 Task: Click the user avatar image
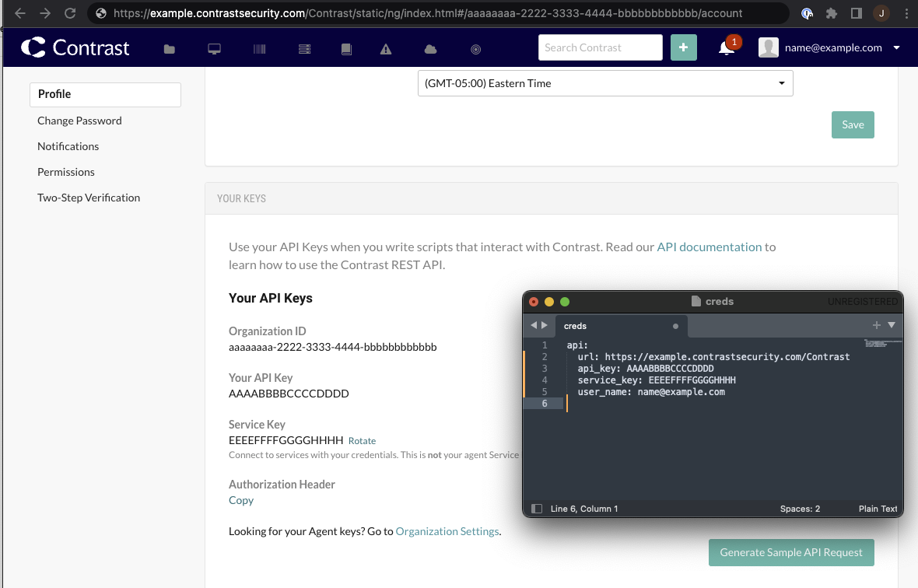[768, 47]
